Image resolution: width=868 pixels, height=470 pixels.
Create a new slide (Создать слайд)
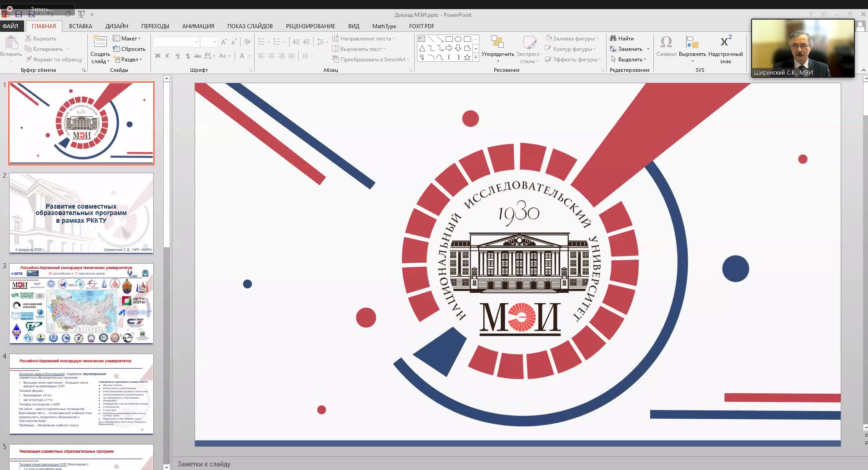[100, 49]
